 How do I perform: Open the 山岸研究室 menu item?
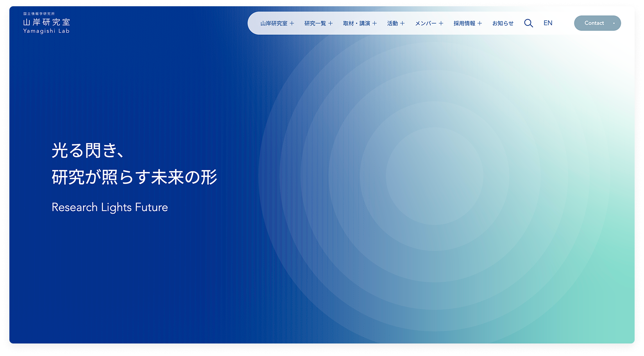pos(274,23)
